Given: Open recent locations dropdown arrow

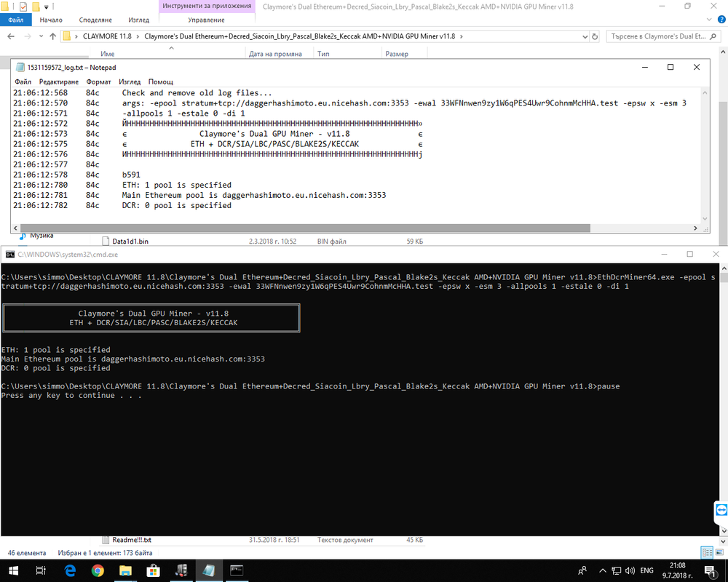Looking at the screenshot, I should click(41, 36).
